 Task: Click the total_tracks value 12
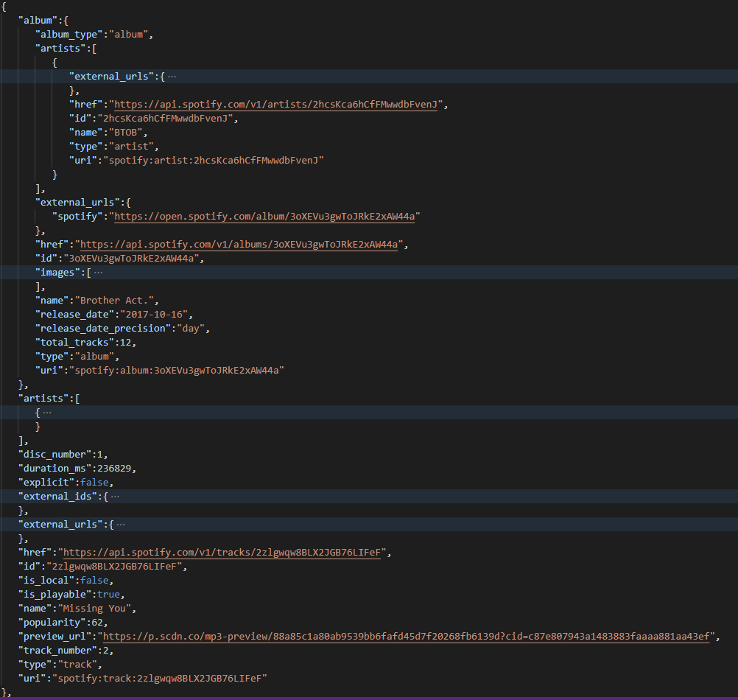125,343
